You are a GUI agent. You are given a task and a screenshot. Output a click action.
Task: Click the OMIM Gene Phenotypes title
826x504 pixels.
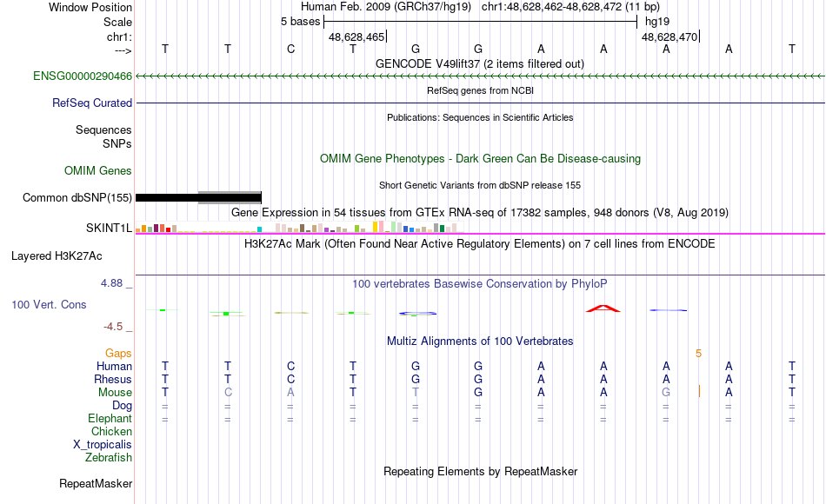(x=480, y=158)
